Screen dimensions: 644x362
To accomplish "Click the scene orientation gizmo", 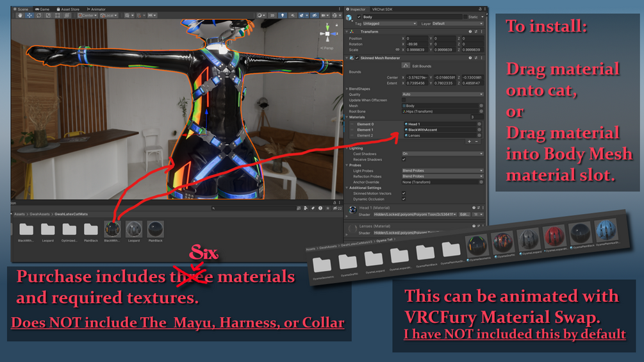I will tap(327, 34).
